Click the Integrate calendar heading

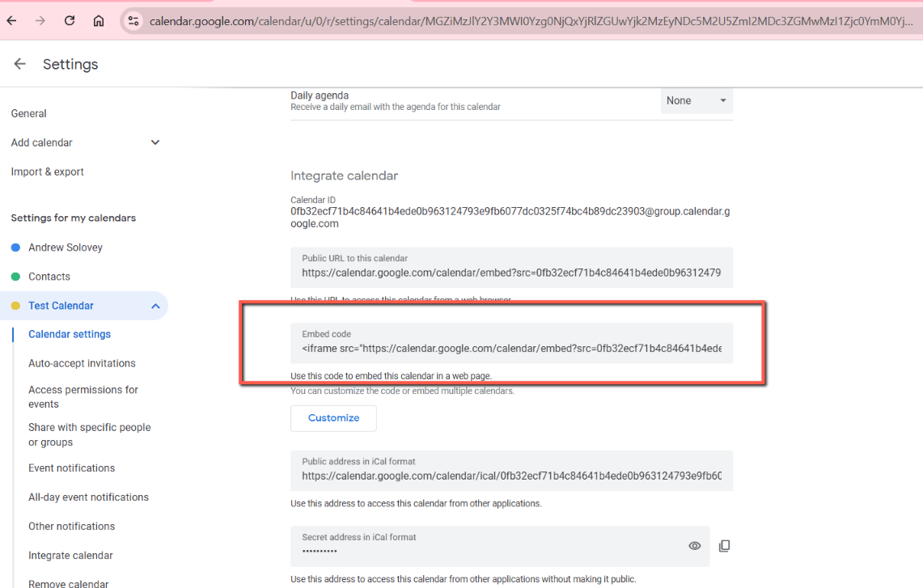[345, 176]
